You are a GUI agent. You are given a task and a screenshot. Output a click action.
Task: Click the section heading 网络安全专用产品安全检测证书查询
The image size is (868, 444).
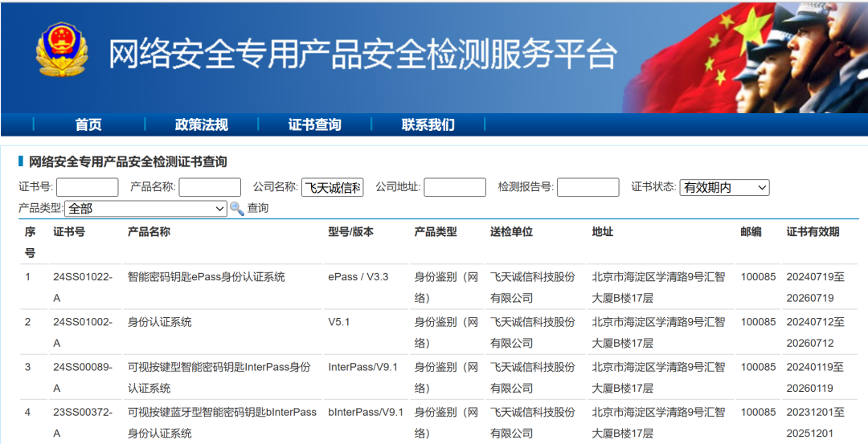click(128, 162)
